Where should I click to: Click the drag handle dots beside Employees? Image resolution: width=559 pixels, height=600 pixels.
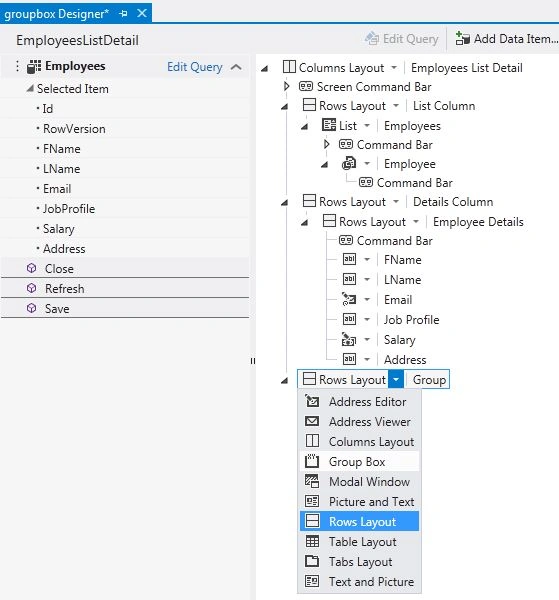point(17,66)
